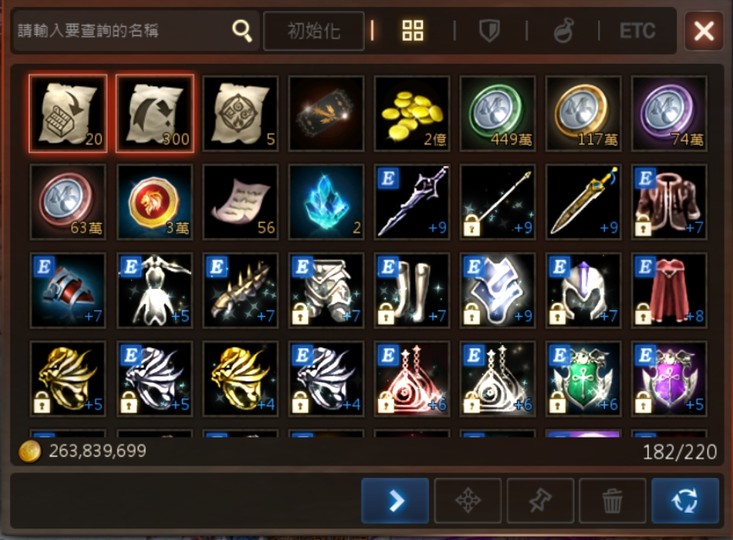
Task: Select the golden sword +9 item
Action: (583, 202)
